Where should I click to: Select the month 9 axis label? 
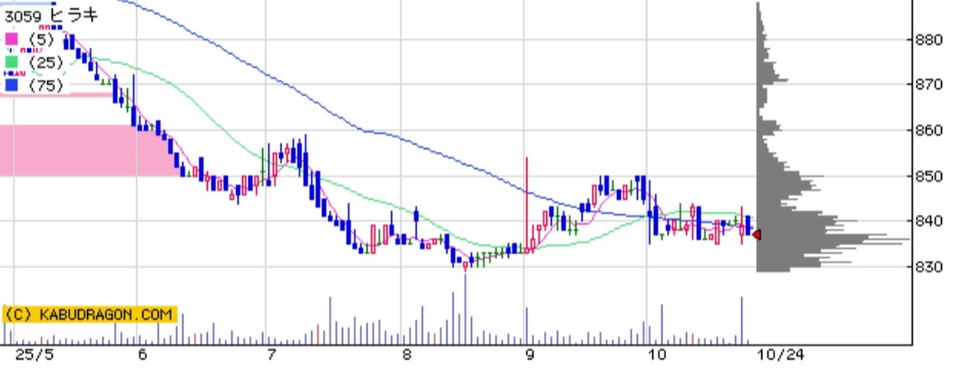[x=529, y=355]
